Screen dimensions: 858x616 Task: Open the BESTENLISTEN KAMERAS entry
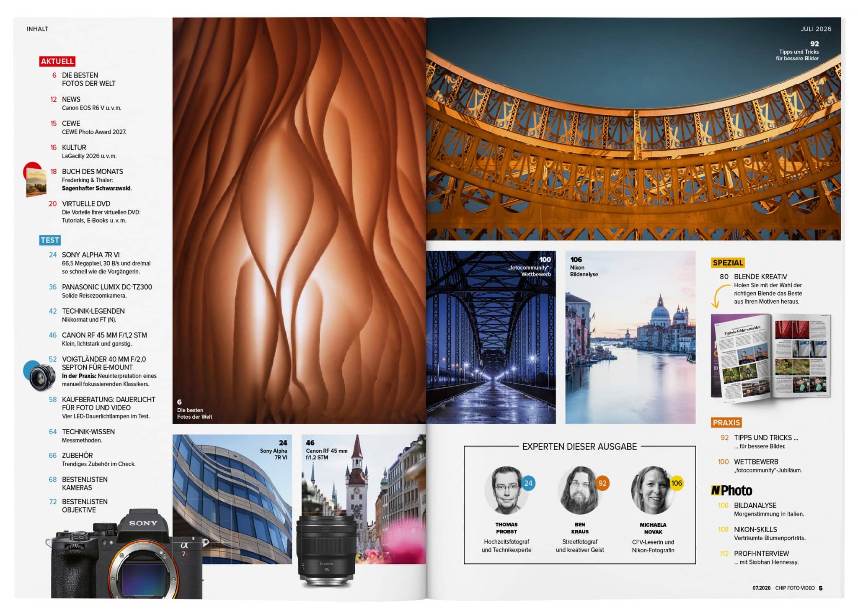pyautogui.click(x=85, y=484)
